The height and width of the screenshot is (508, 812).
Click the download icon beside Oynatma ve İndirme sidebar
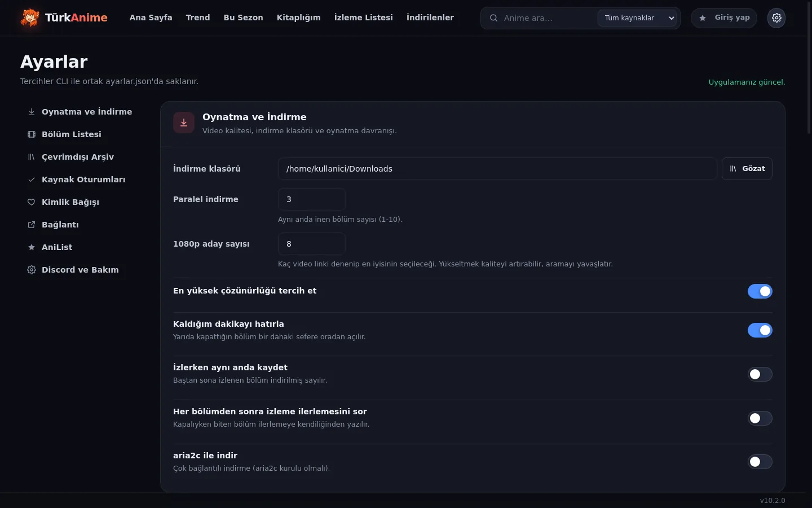32,112
